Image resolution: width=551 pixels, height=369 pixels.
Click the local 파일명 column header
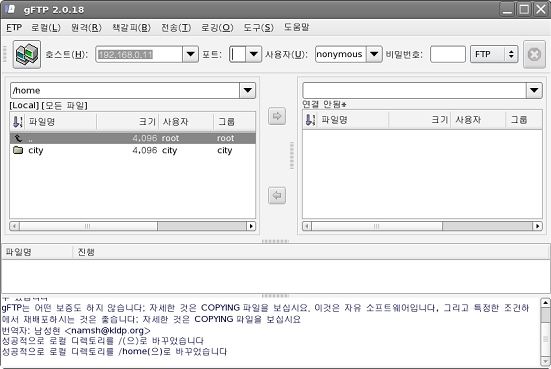pyautogui.click(x=60, y=122)
